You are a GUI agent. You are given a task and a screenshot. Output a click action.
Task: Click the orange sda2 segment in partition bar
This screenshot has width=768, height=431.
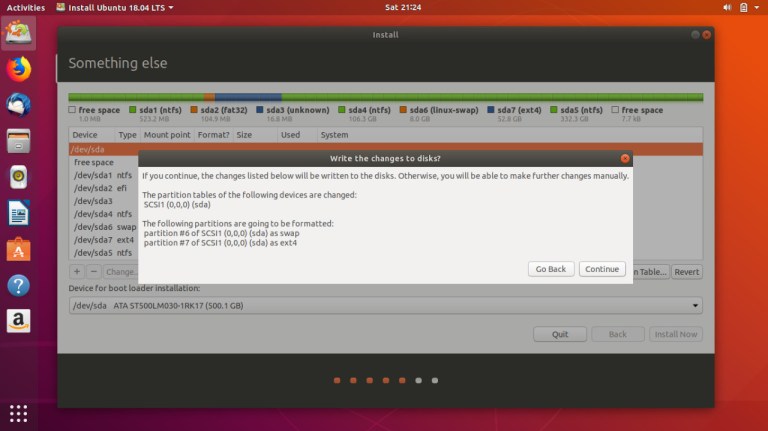210,97
